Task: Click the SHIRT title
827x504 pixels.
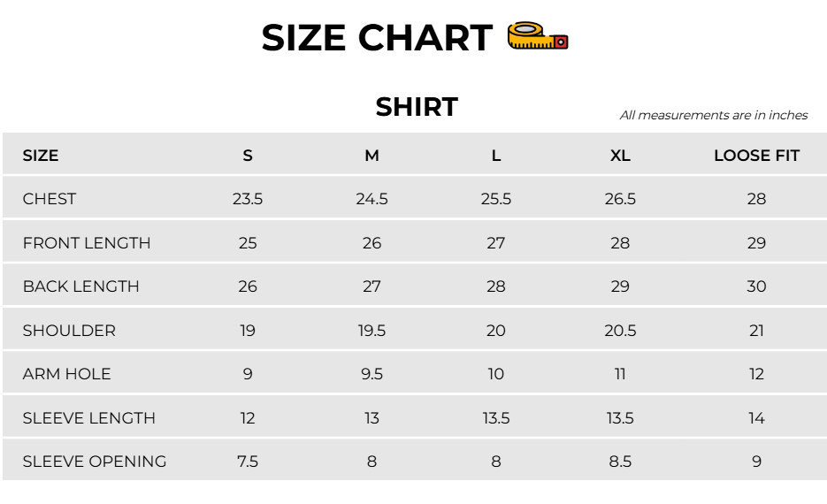Action: 417,107
